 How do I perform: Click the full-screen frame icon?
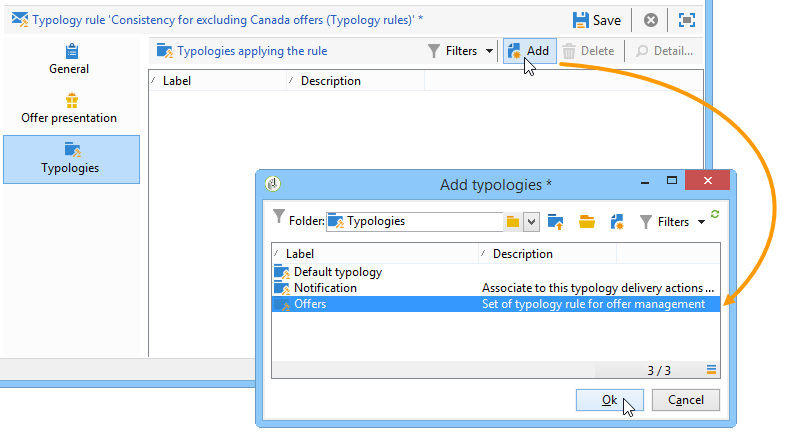(687, 20)
